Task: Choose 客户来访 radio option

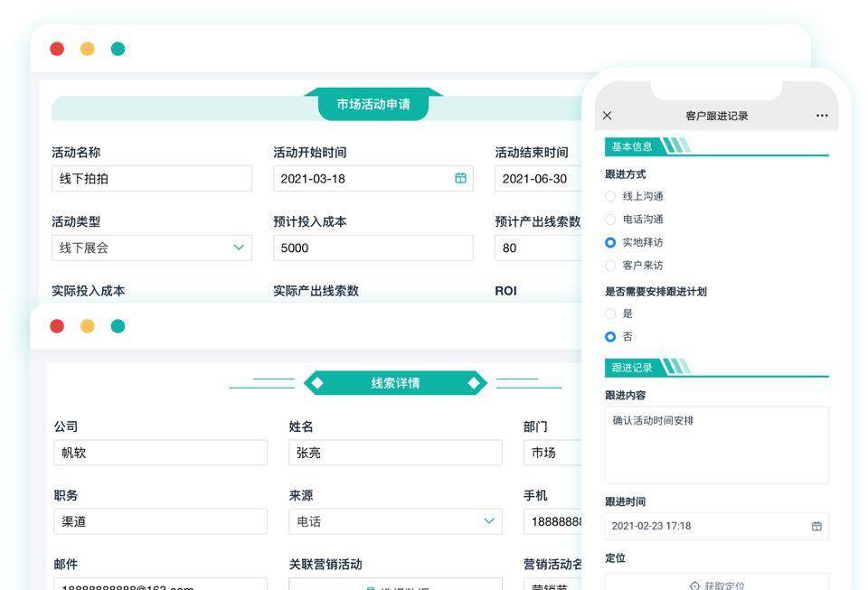Action: [610, 266]
